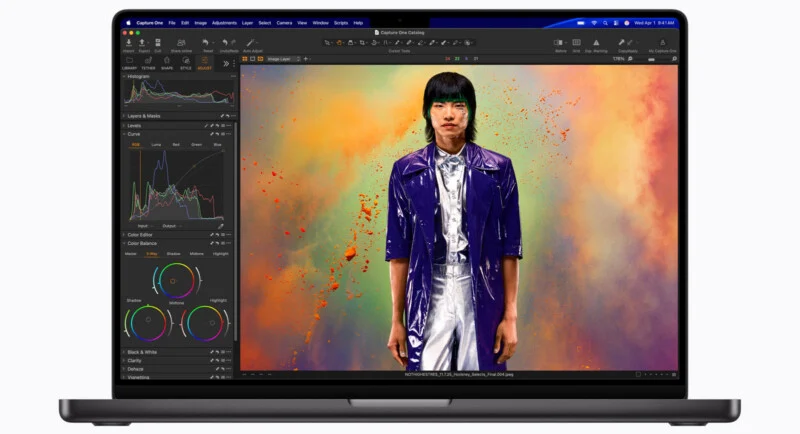Viewport: 800px width, 434px height.
Task: Open the Camera menu
Action: (284, 23)
